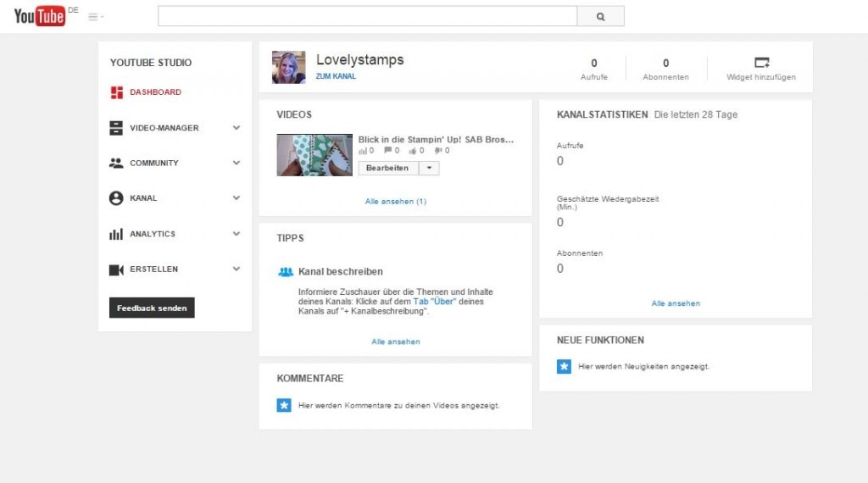
Task: Expand the Kanal chevron
Action: pos(236,198)
